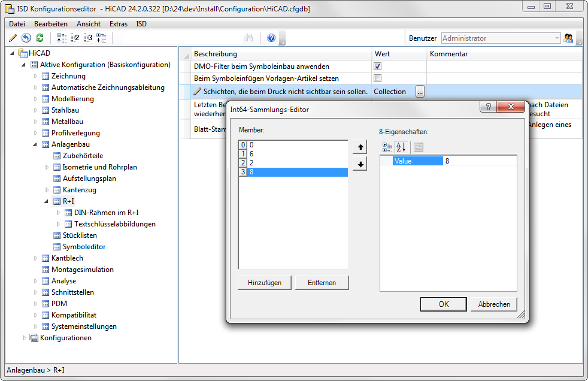Select Kantblech in the tree
Image resolution: width=588 pixels, height=381 pixels.
[67, 258]
